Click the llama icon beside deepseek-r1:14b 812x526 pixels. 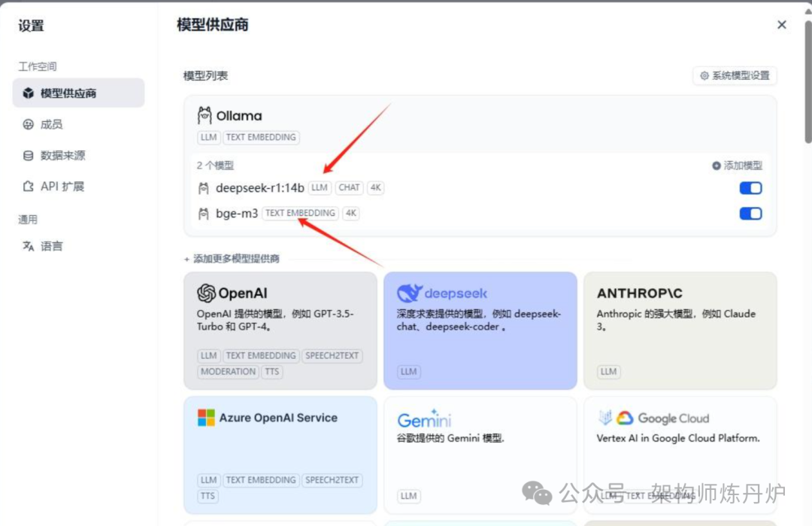[204, 188]
